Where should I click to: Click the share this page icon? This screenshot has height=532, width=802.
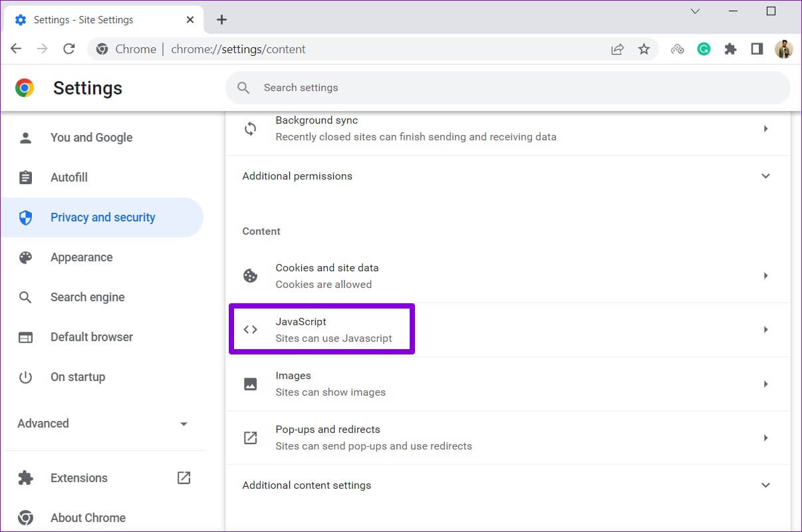pyautogui.click(x=617, y=49)
